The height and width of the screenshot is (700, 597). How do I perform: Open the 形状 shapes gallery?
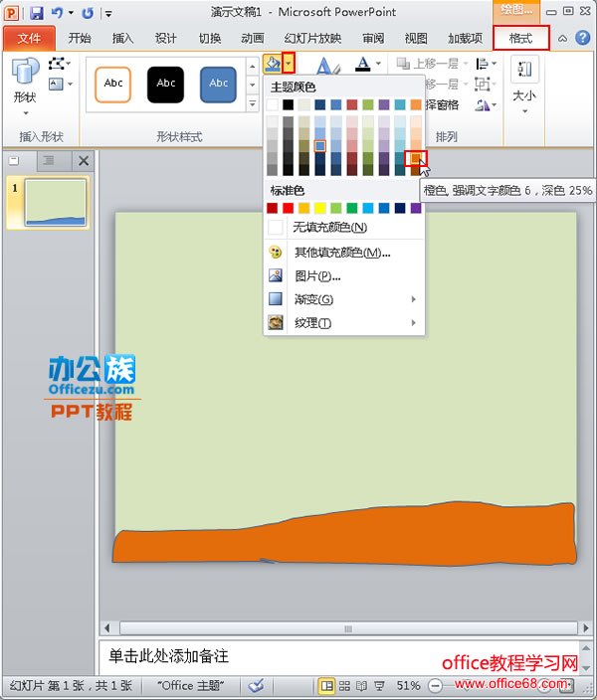(25, 87)
